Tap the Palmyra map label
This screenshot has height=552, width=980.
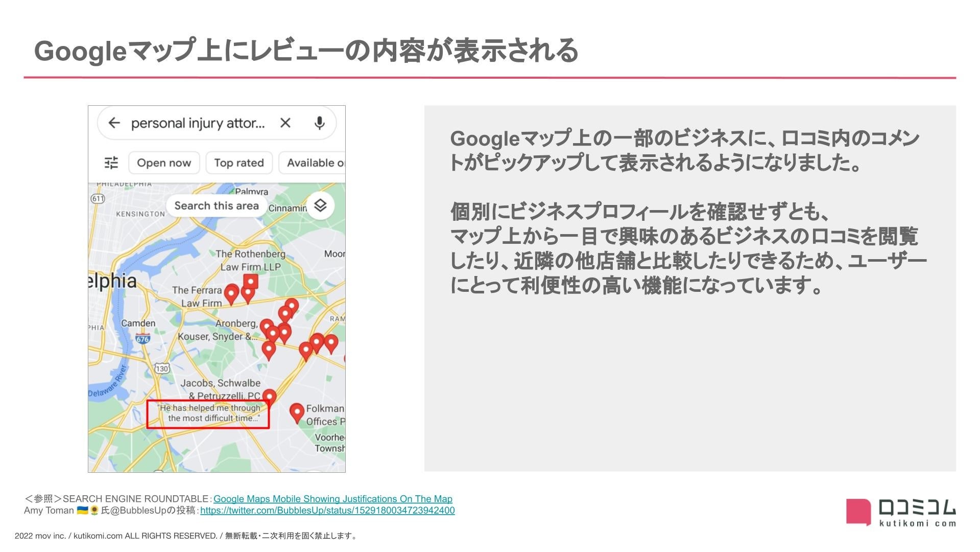click(251, 192)
